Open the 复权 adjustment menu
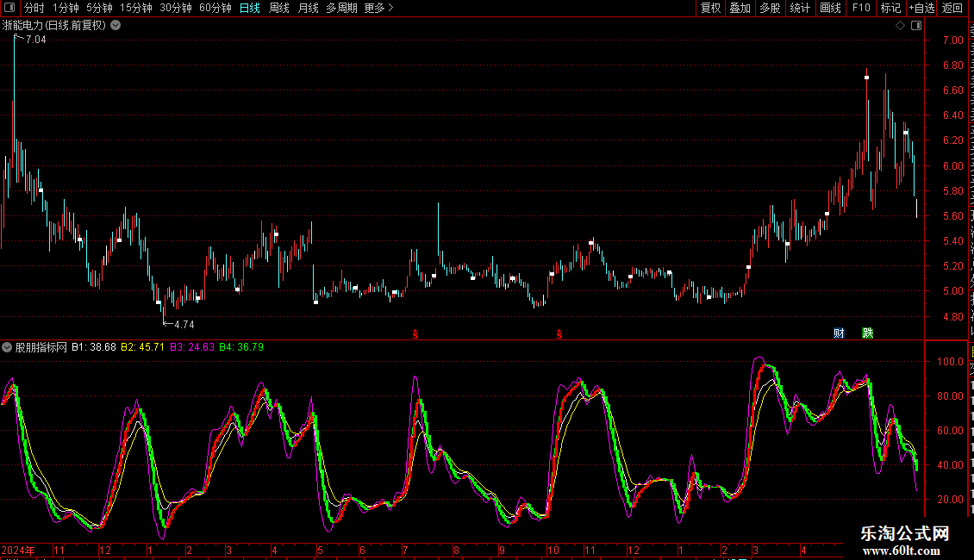 (x=710, y=8)
